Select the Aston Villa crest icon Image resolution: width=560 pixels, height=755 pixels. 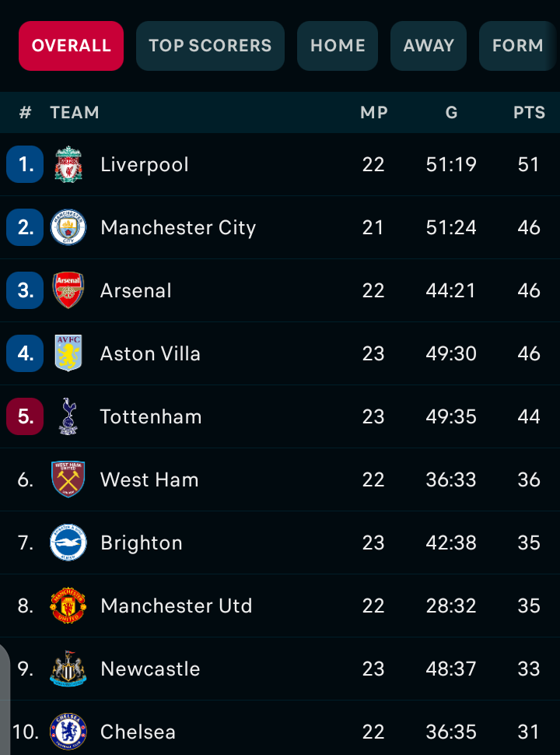point(68,353)
